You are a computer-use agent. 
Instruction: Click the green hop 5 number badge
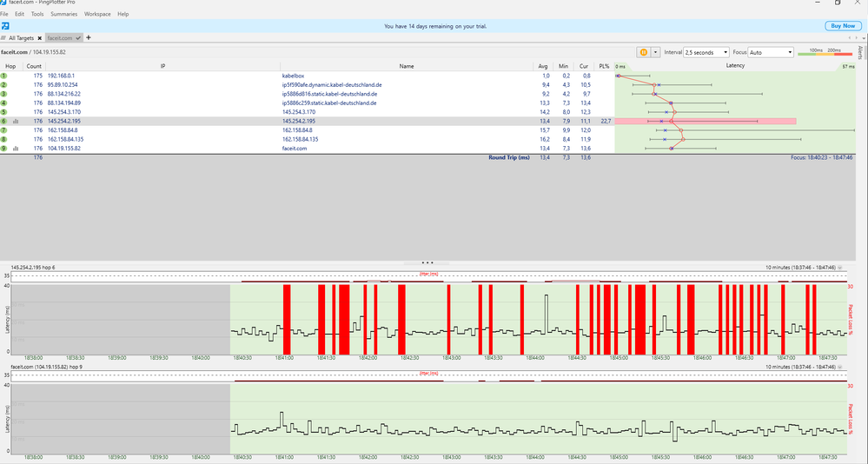tap(4, 112)
